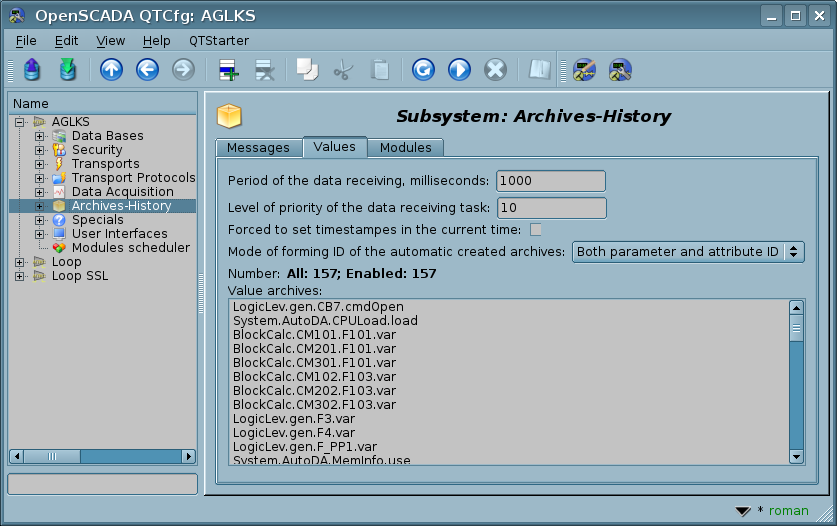Select Modules scheduler in the tree

[131, 248]
